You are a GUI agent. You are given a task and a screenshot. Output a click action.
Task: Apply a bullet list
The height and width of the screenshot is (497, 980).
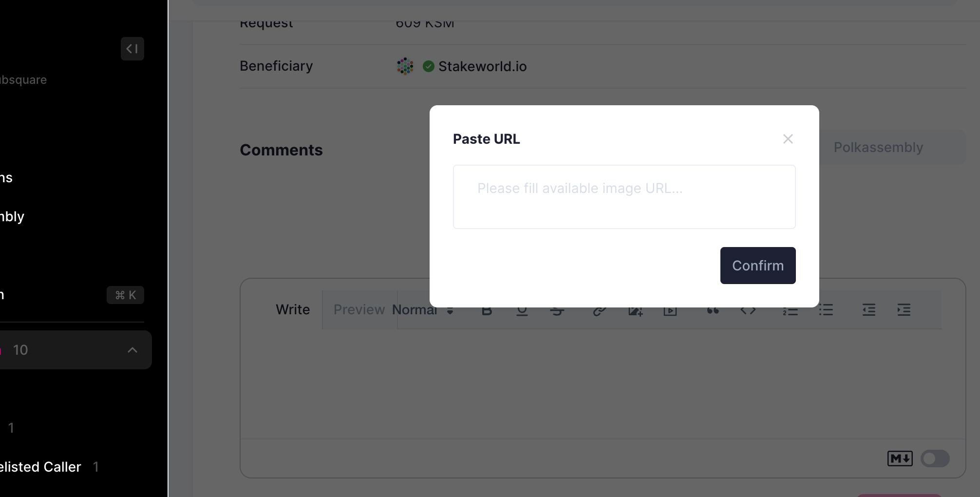[826, 310]
